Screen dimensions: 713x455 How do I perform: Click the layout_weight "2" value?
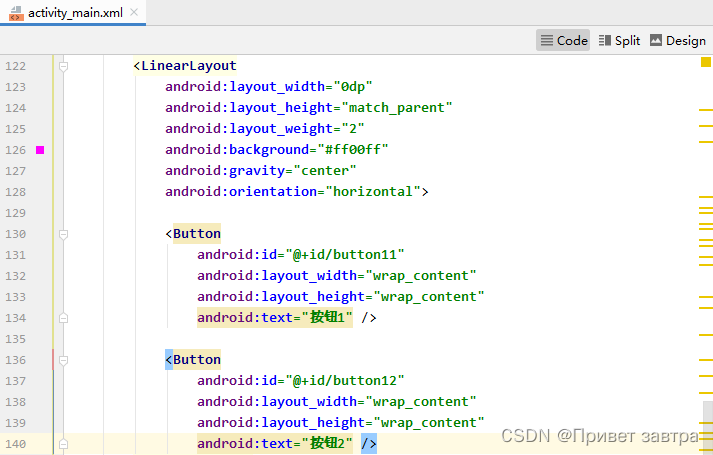352,129
